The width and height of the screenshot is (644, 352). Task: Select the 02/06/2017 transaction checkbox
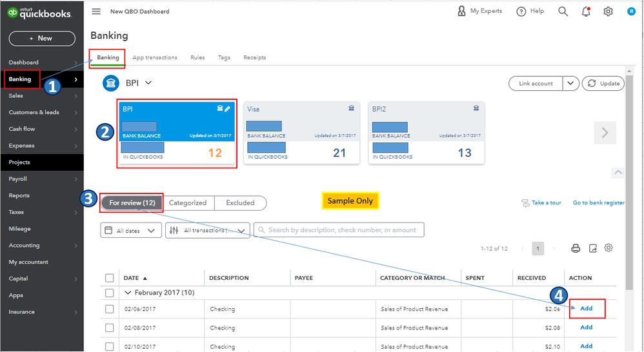[109, 309]
